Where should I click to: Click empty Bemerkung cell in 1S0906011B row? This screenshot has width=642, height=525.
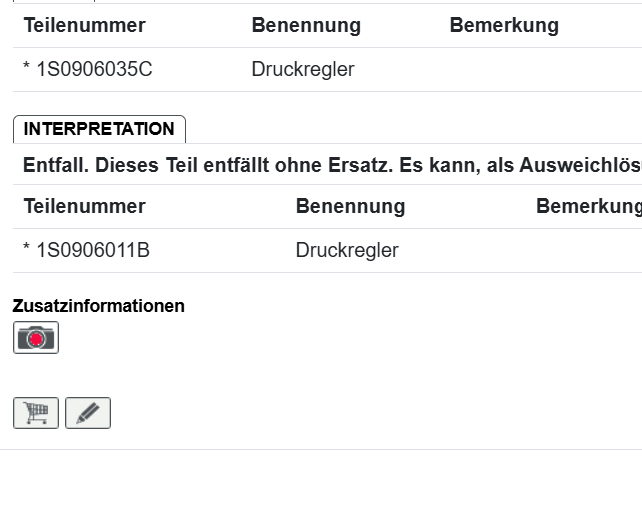point(588,251)
